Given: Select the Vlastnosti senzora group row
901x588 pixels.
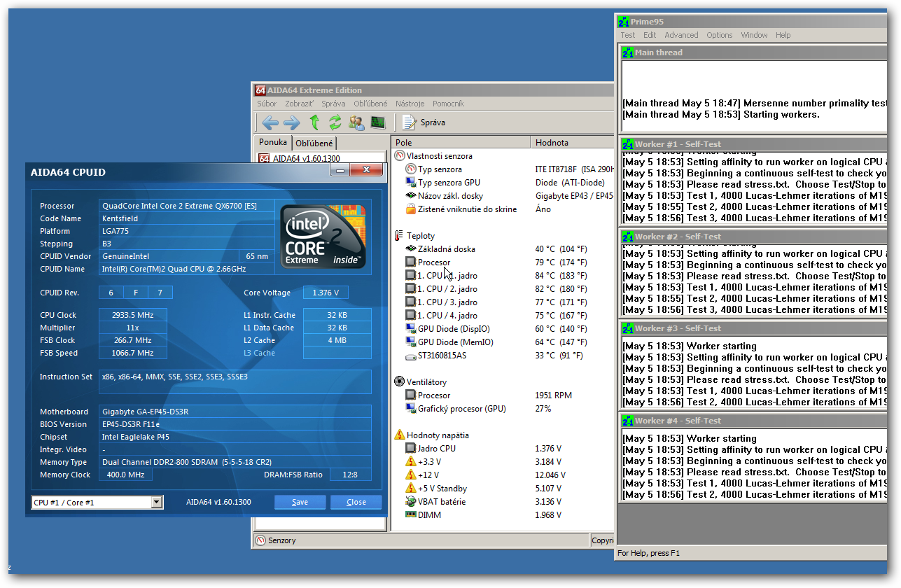Looking at the screenshot, I should pyautogui.click(x=503, y=156).
